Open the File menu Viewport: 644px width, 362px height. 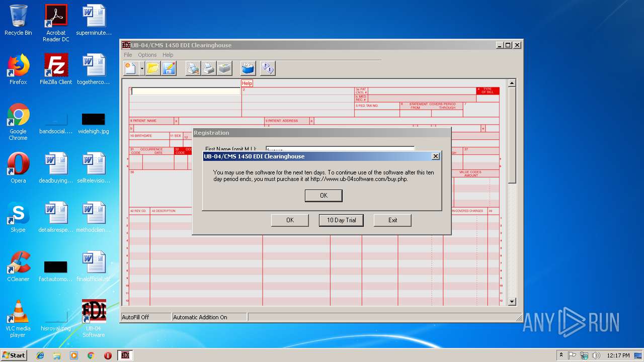128,55
